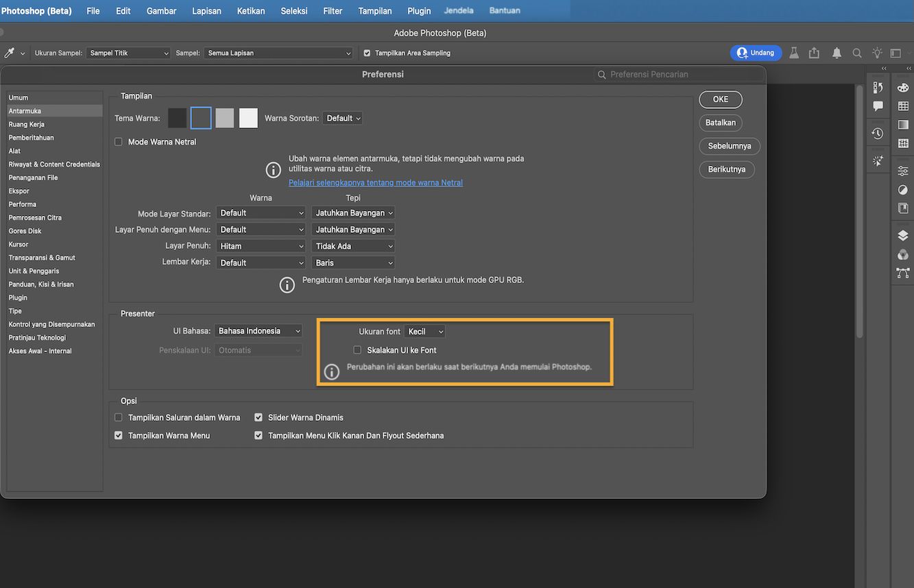This screenshot has width=914, height=588.
Task: Open the Gradients panel icon
Action: pyautogui.click(x=902, y=124)
